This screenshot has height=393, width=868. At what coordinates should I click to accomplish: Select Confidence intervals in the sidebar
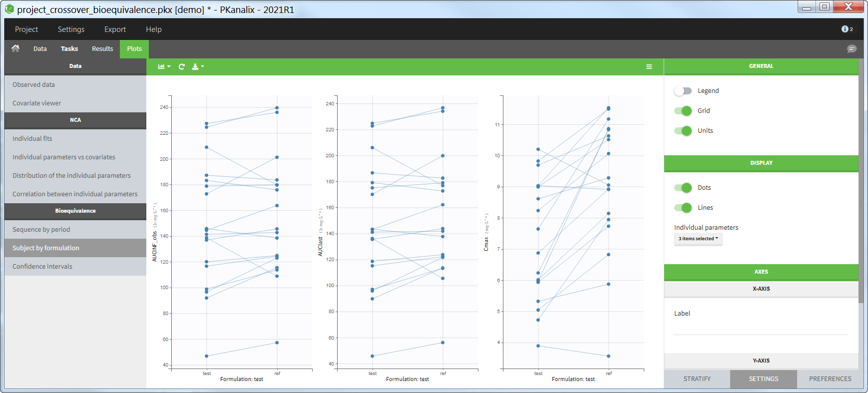(42, 267)
